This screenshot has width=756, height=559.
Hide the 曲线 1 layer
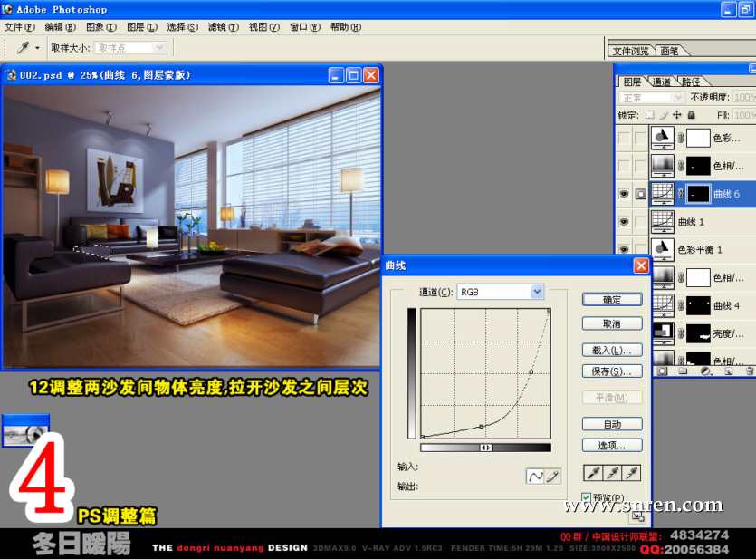[x=624, y=222]
